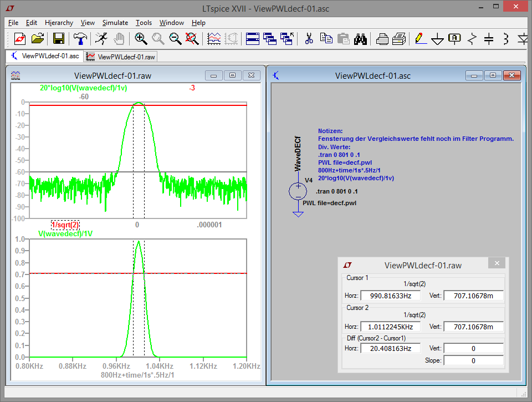Open the View menu

pyautogui.click(x=88, y=23)
